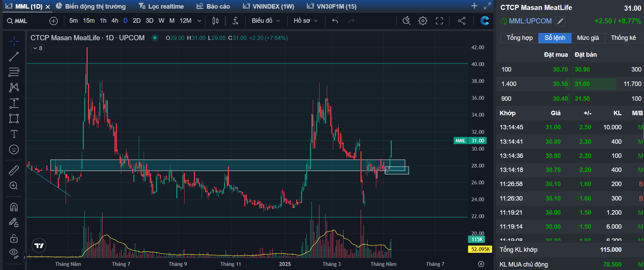644x270 pixels.
Task: Open the Thống kê tab
Action: (x=623, y=38)
